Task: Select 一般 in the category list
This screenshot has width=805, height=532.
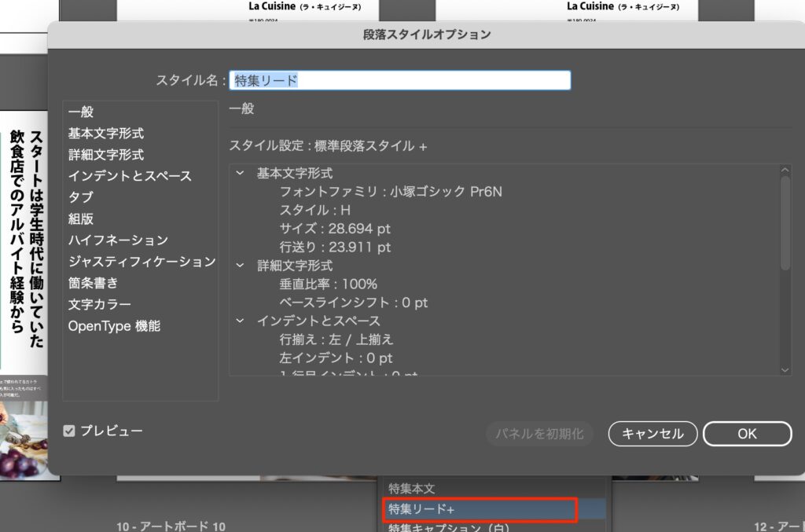Action: (x=81, y=112)
